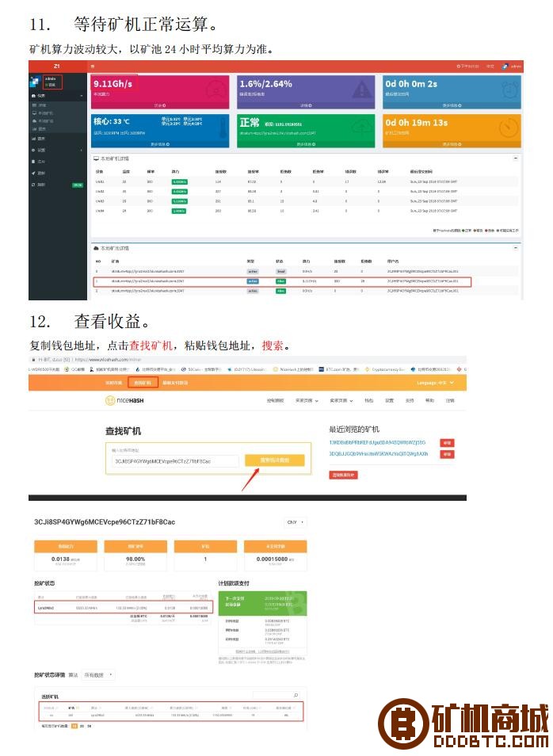This screenshot has width=553, height=756.
Task: Open recent miner address starting 13KDBd
Action: click(x=377, y=443)
